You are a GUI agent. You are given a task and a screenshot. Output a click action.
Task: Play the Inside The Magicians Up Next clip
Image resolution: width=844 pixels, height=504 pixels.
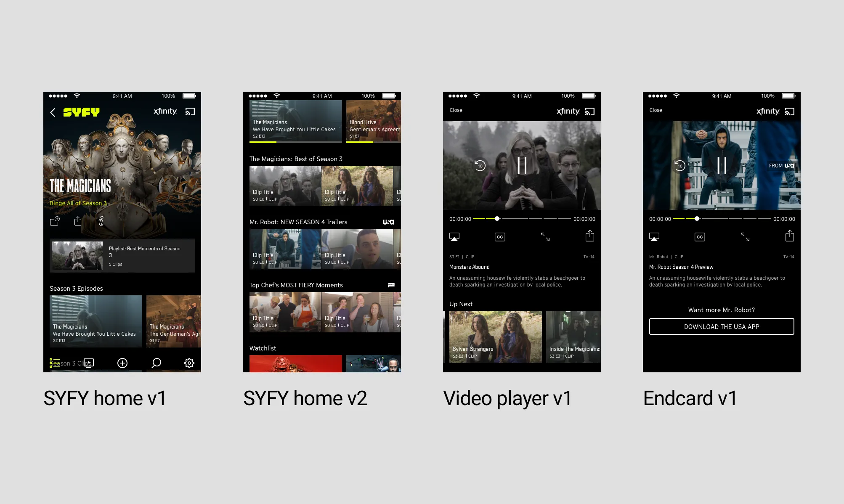pos(573,337)
